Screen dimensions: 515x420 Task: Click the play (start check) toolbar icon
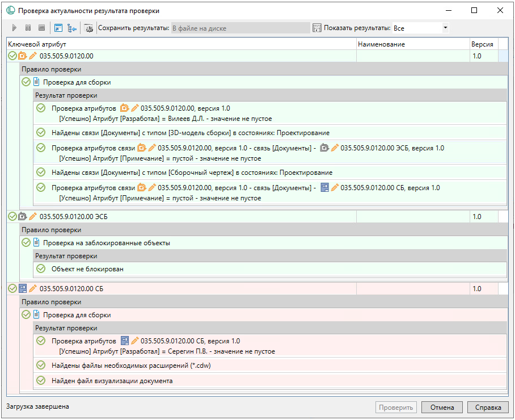[14, 27]
